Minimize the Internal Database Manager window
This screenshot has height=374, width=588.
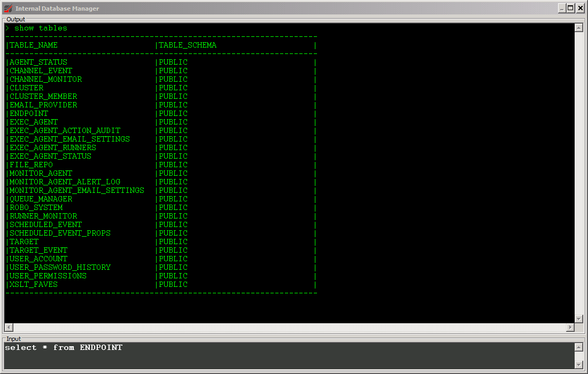[562, 8]
